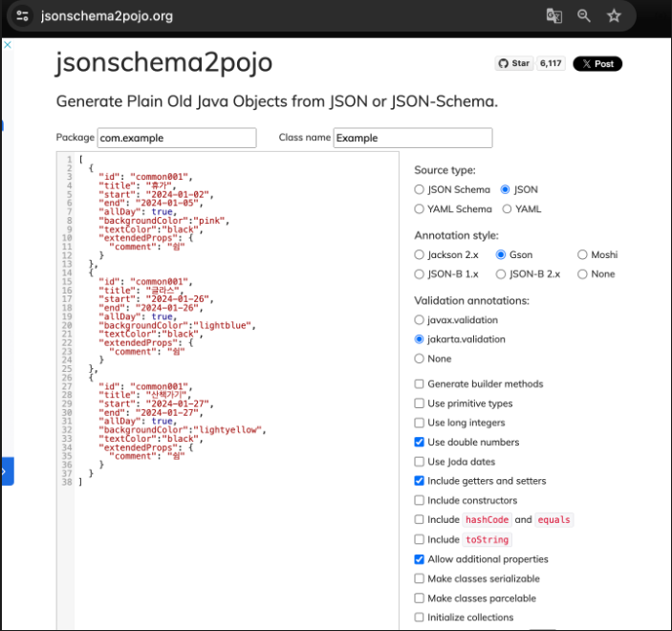This screenshot has height=631, width=672.
Task: Click the site settings icon in address bar
Action: coord(22,16)
